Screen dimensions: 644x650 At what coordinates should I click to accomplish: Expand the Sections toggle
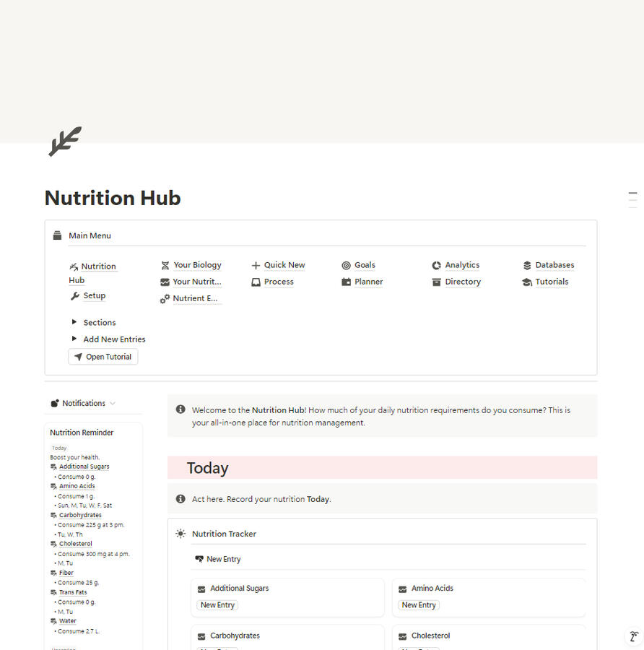[74, 321]
